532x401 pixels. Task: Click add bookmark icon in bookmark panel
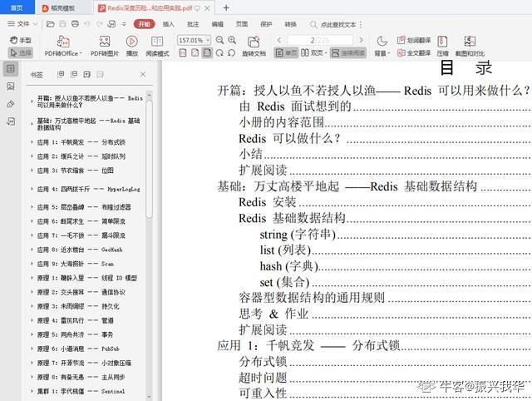coord(86,74)
